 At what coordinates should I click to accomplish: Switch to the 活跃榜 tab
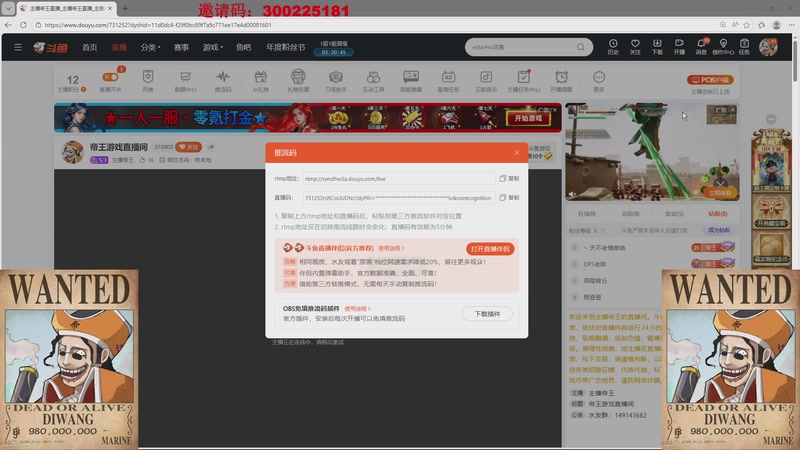tap(630, 214)
